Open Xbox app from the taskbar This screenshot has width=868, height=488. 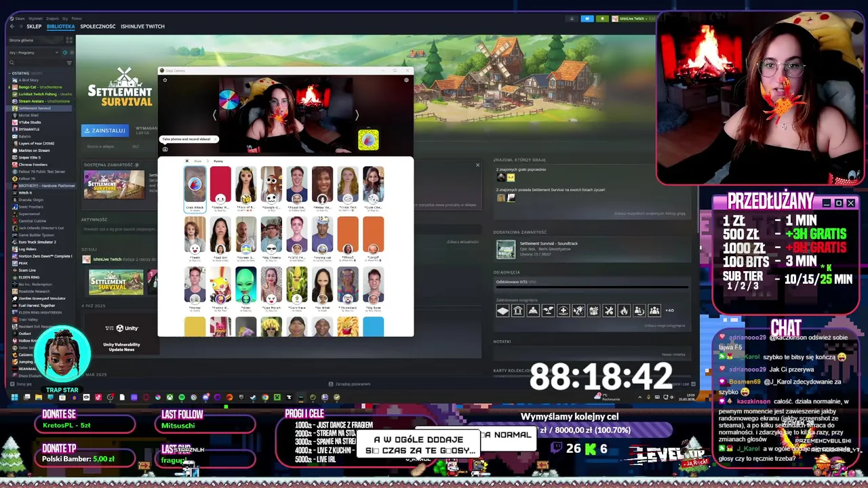170,397
